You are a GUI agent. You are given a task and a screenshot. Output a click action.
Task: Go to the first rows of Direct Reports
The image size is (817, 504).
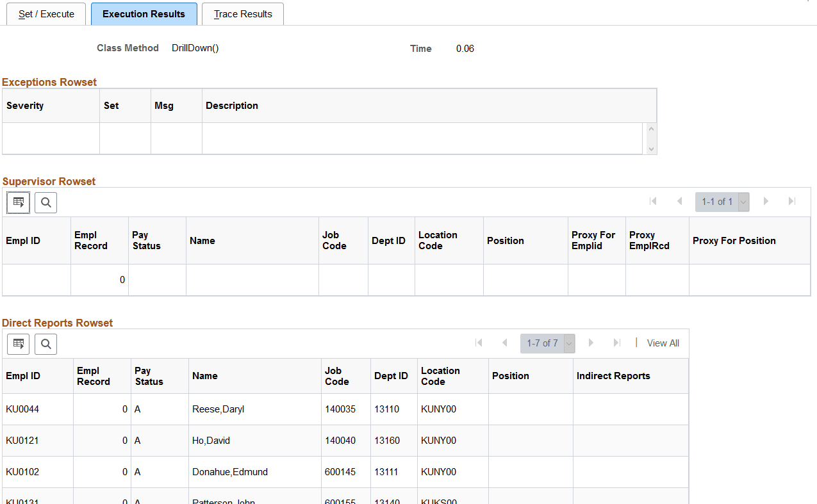[479, 343]
